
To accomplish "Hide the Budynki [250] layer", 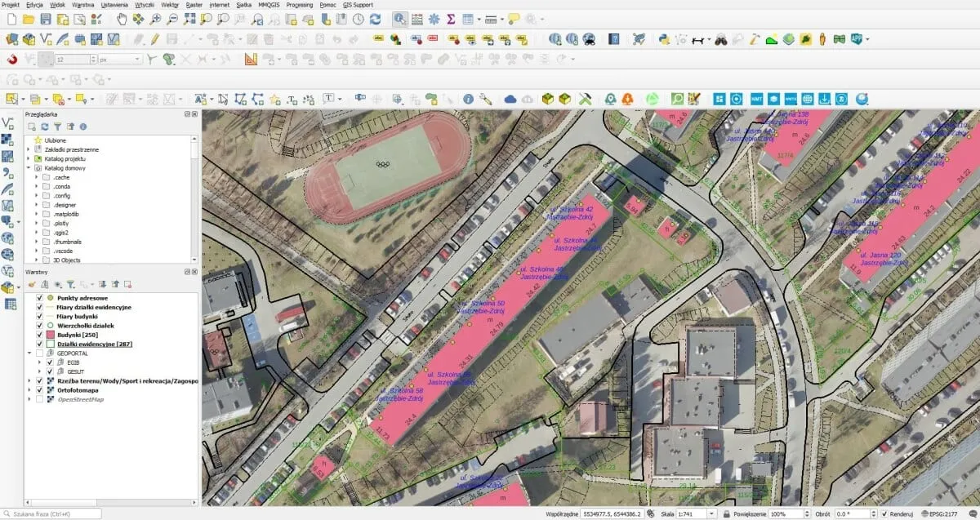I will point(38,335).
